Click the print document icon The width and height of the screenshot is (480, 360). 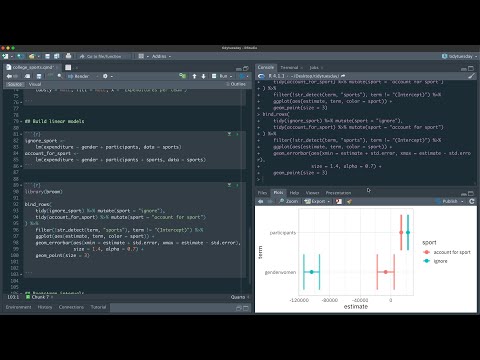pyautogui.click(x=68, y=56)
